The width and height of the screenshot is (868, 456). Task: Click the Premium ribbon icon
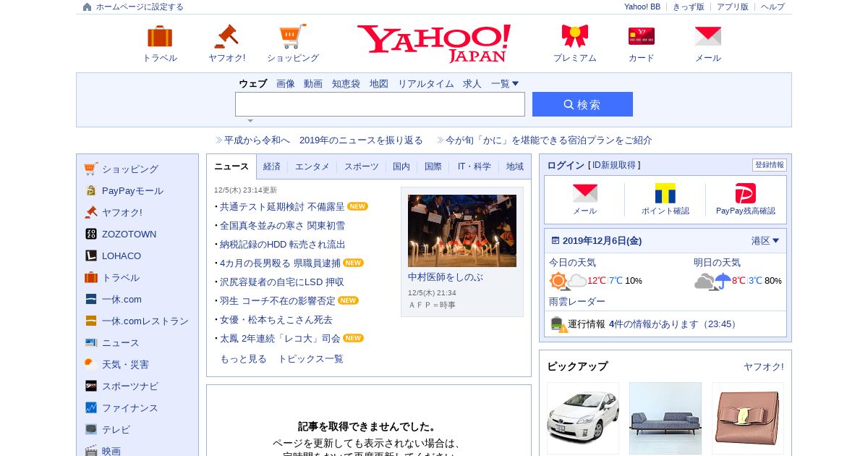coord(575,36)
